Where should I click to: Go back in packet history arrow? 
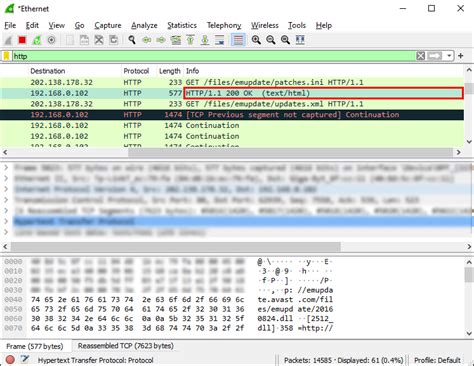[147, 40]
